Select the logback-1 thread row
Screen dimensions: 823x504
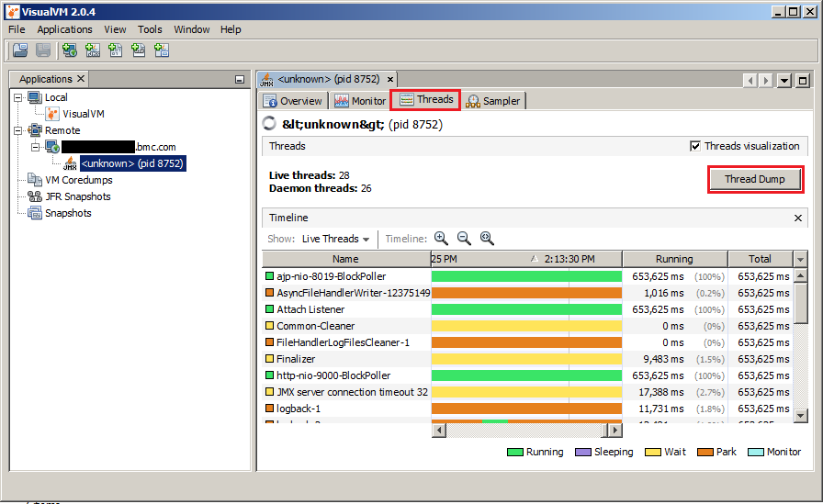pos(527,409)
